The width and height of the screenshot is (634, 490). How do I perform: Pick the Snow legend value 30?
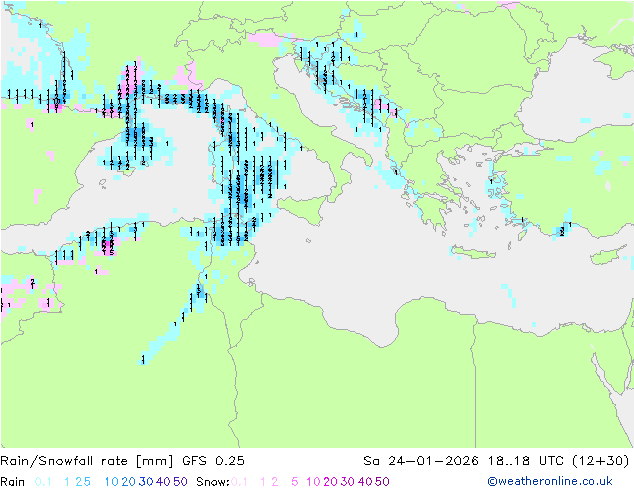(348, 482)
